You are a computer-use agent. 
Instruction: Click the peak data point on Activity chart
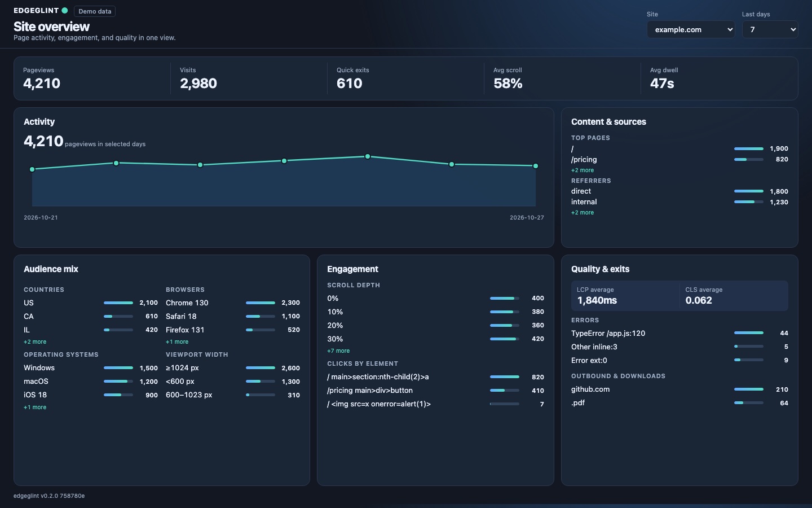(x=368, y=156)
